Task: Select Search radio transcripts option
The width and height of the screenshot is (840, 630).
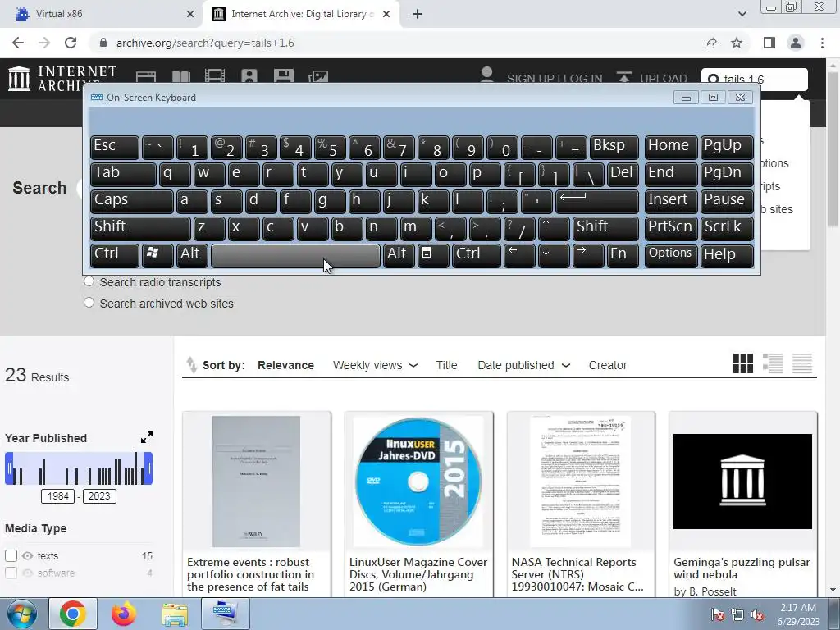Action: point(89,281)
